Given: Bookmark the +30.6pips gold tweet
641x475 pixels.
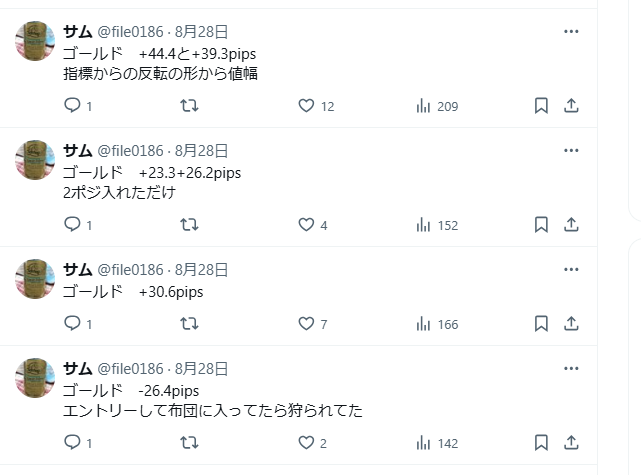Looking at the screenshot, I should [540, 324].
